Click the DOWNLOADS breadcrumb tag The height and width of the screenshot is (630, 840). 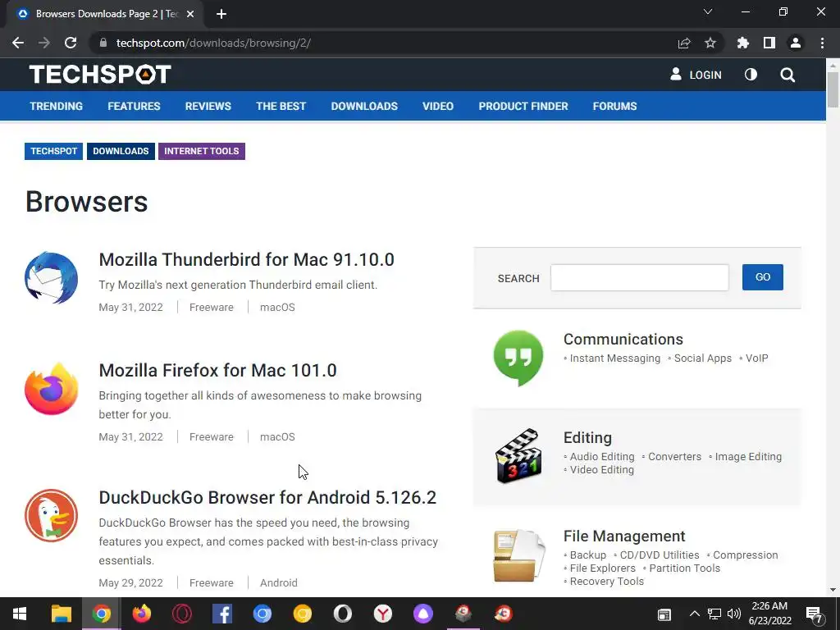tap(121, 151)
